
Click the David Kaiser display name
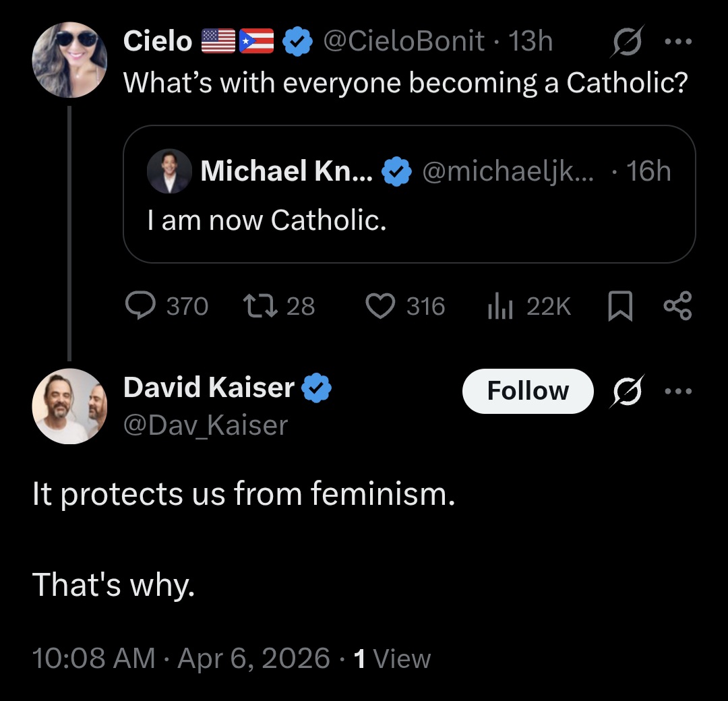[x=209, y=388]
